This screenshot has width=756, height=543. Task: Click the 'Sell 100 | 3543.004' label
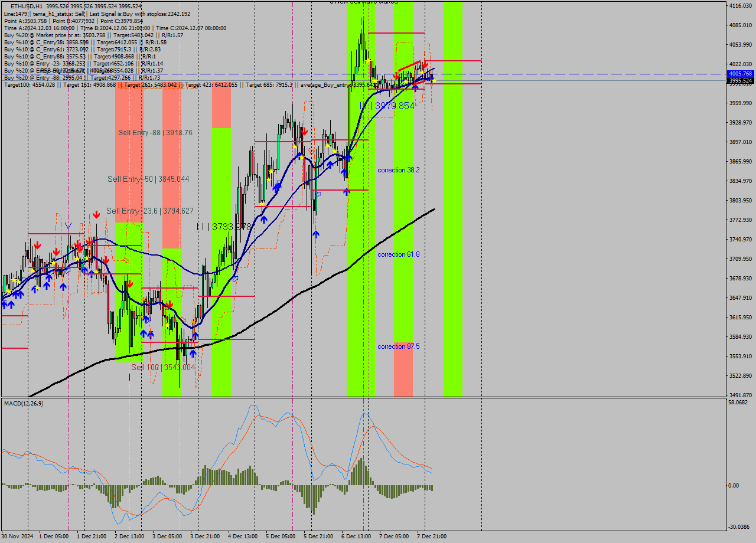click(x=164, y=367)
